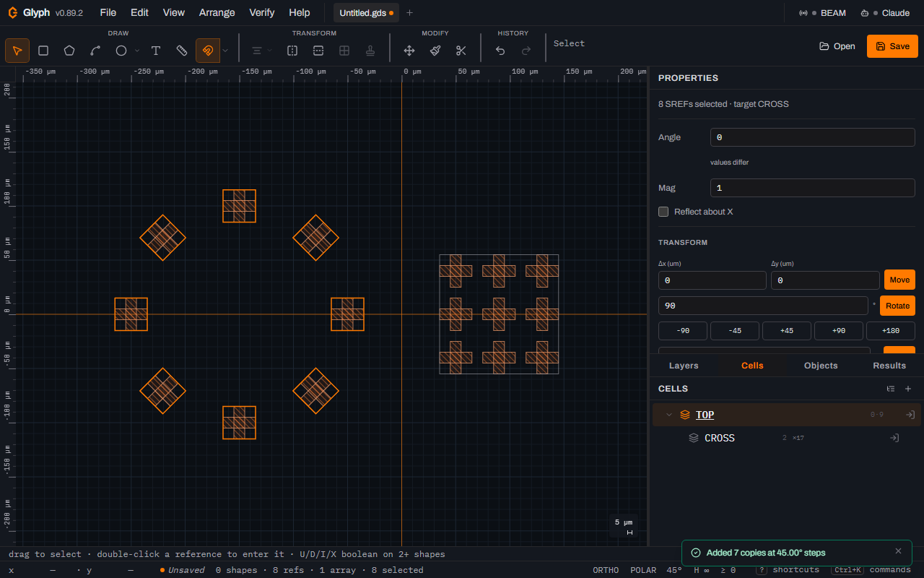Click the +90 rotation preset
This screenshot has width=924, height=578.
[839, 331]
